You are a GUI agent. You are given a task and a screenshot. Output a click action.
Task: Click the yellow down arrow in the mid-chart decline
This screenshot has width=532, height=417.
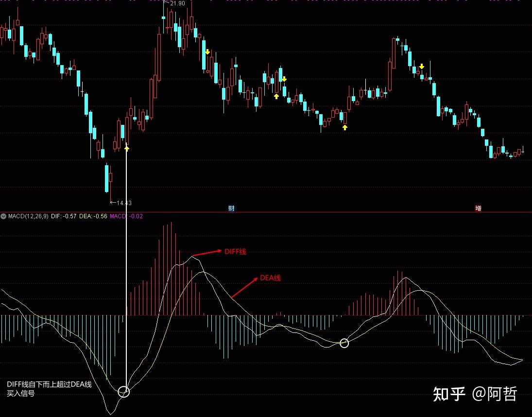(x=284, y=79)
